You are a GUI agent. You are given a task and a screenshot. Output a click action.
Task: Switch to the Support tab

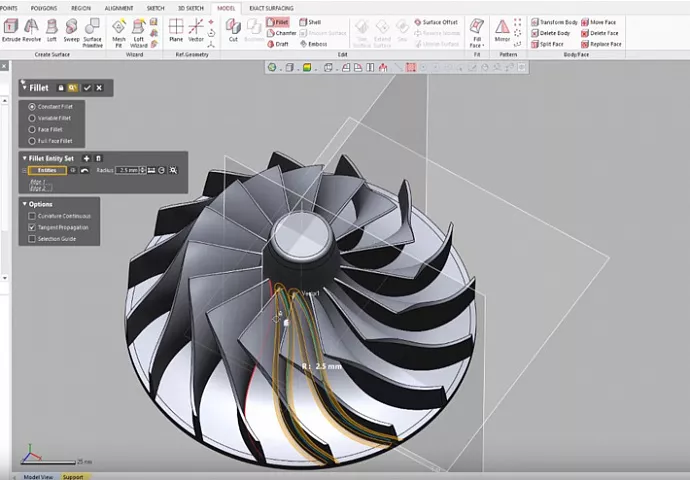(x=73, y=477)
